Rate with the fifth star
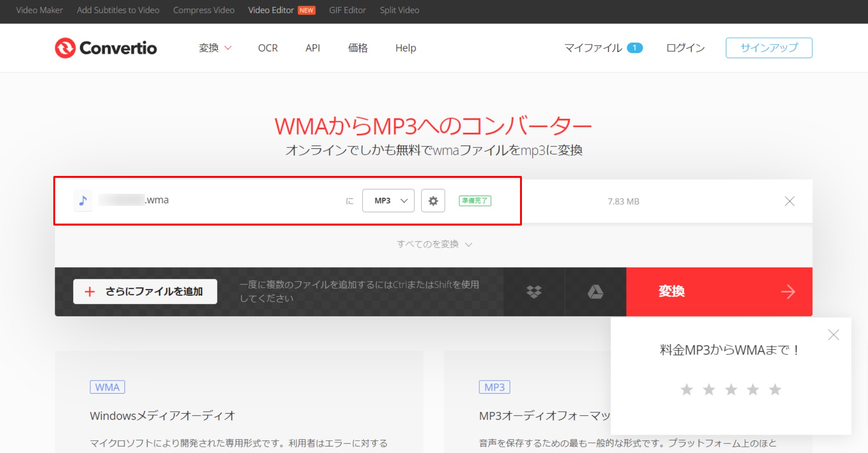 tap(775, 389)
